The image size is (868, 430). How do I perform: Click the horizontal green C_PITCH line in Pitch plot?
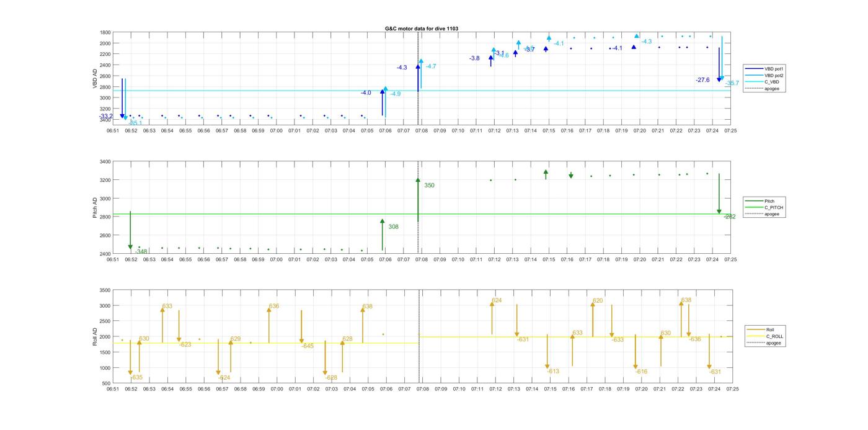tap(421, 215)
